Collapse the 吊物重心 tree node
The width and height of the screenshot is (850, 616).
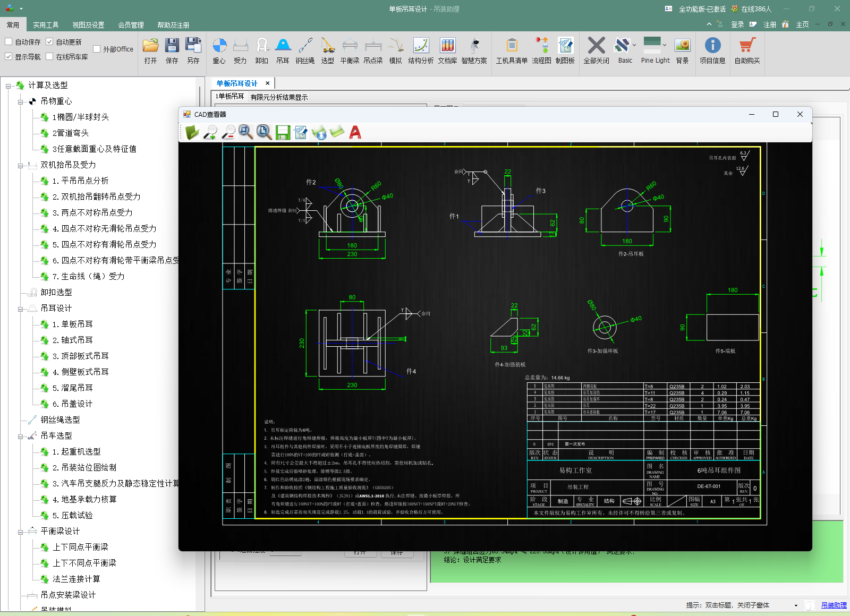coord(21,101)
